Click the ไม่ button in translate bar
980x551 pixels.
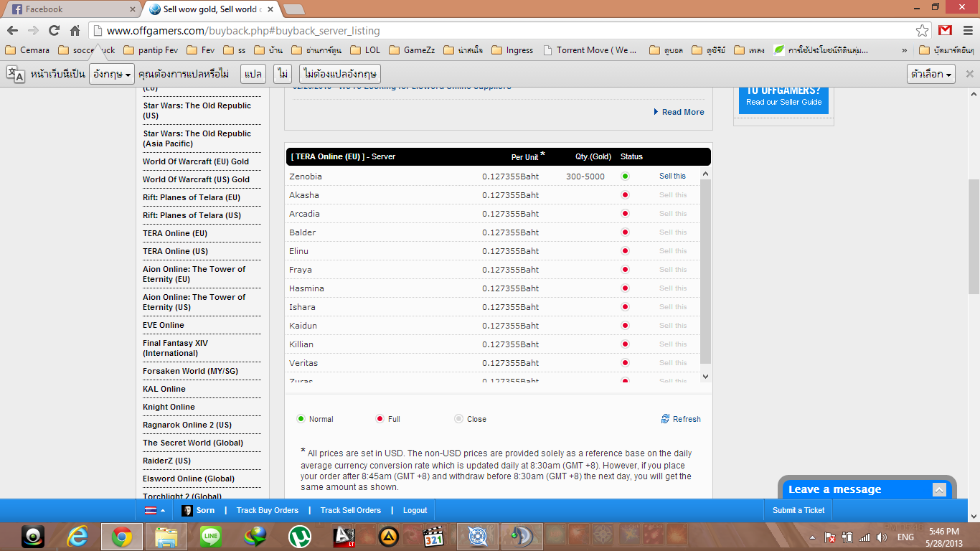pos(283,74)
